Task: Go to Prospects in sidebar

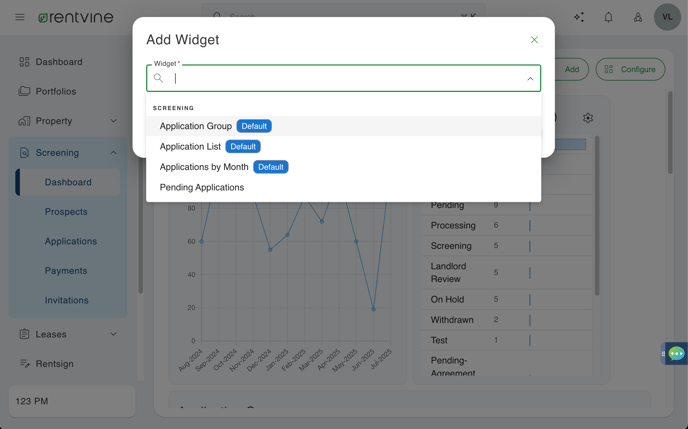Action: (66, 212)
